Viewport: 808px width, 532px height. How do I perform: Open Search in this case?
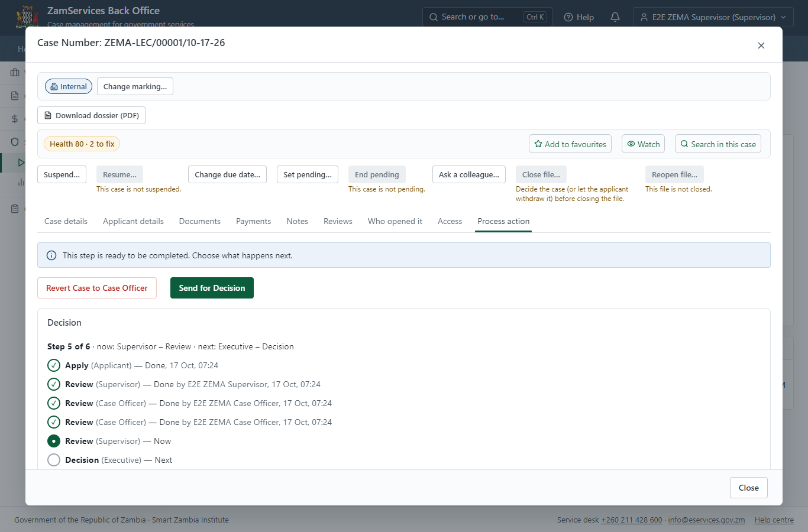[718, 144]
